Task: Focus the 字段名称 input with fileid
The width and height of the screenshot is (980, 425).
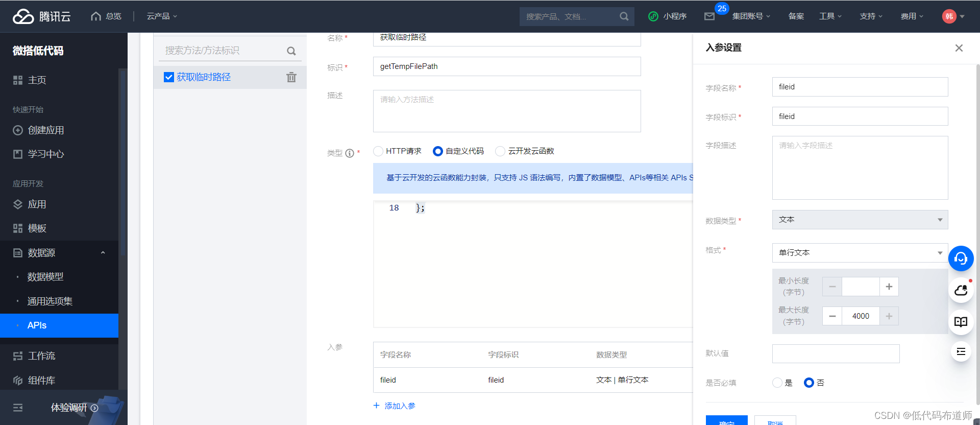Action: tap(860, 87)
